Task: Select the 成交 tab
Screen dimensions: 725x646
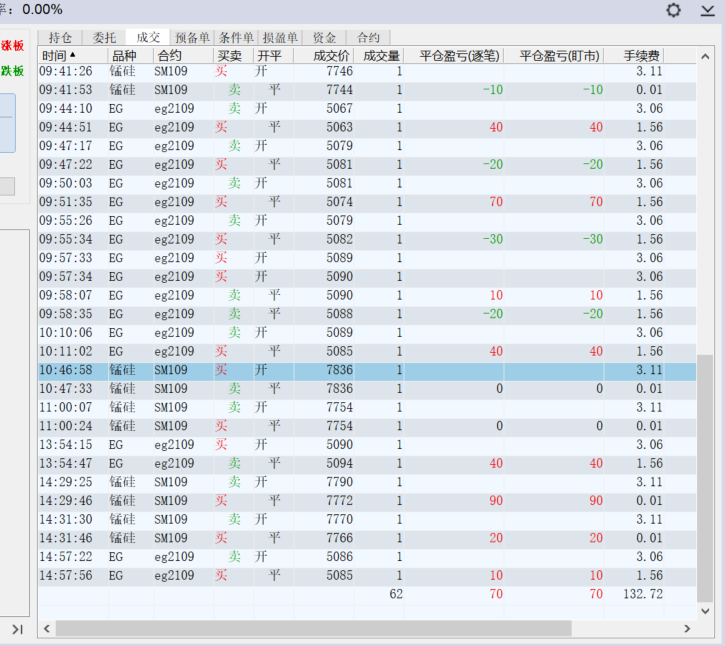Action: (x=148, y=37)
